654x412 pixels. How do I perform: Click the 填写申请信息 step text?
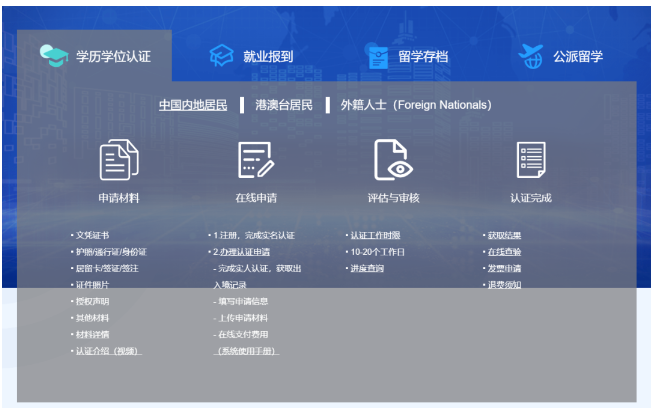click(243, 301)
